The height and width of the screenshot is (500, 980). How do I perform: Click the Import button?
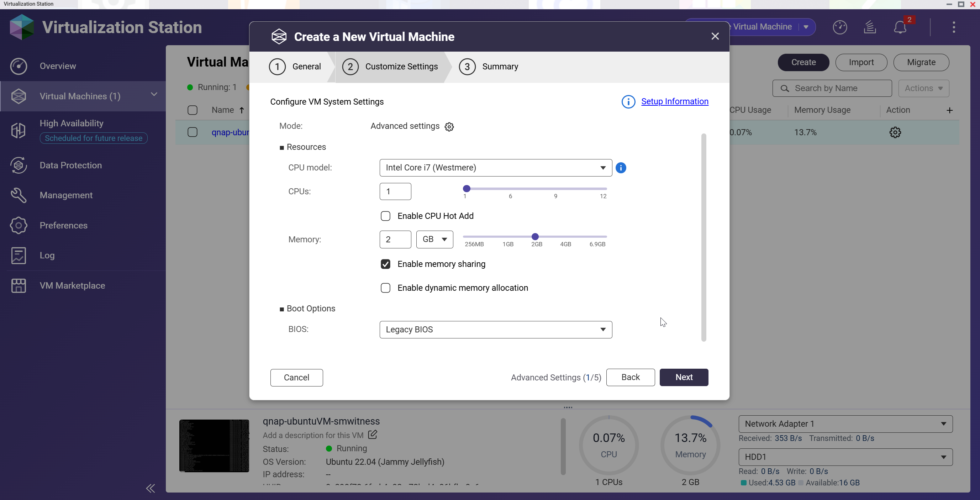[861, 62]
